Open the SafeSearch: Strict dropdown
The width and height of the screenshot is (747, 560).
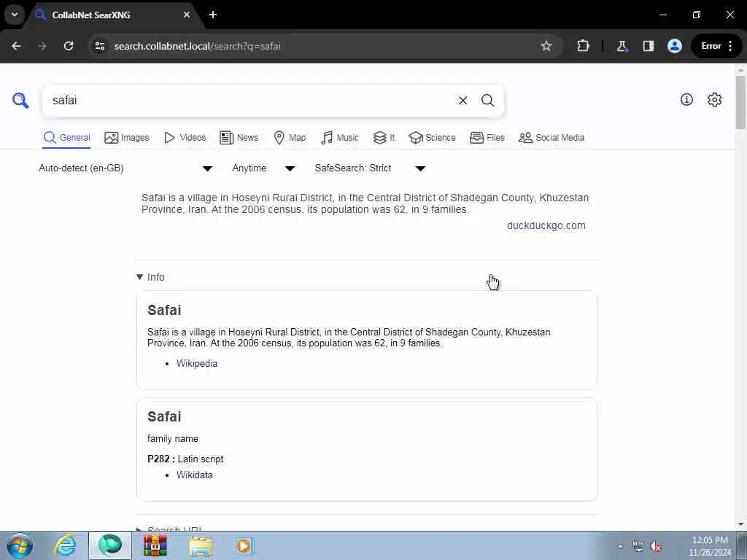point(370,168)
